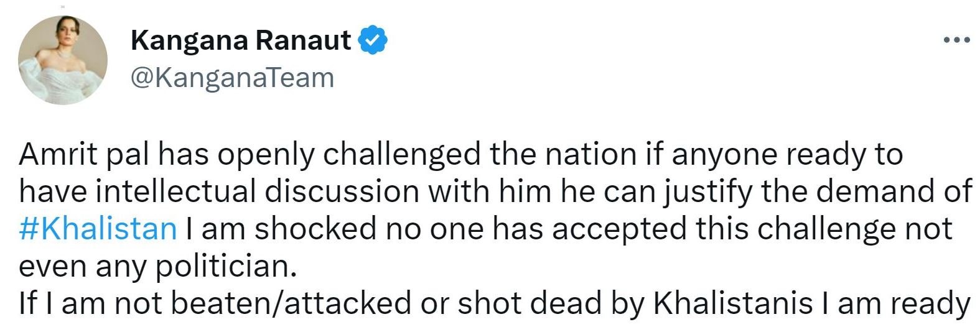Open the #Khalistan hashtag
Screen dimensions: 980x327
click(98, 228)
